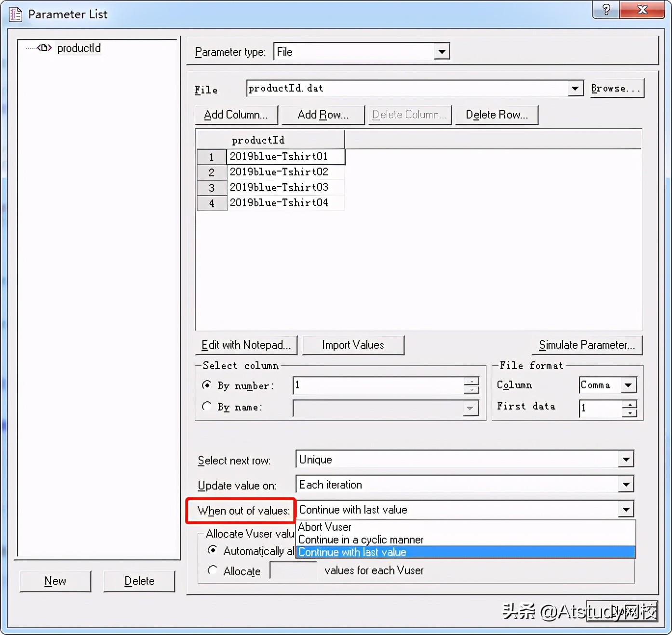Image resolution: width=672 pixels, height=635 pixels.
Task: Open the help question mark button
Action: click(606, 9)
